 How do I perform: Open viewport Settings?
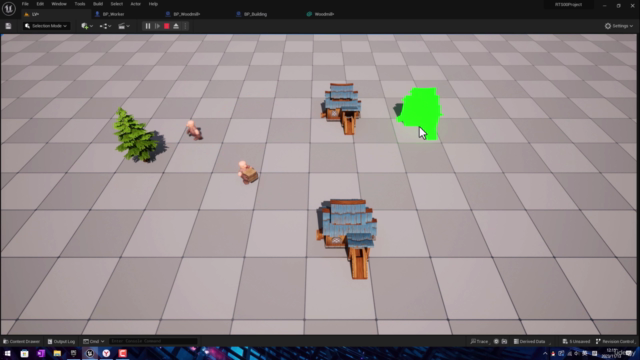(x=619, y=26)
